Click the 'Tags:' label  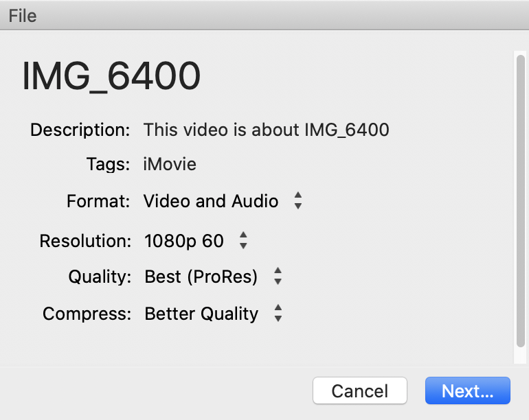click(x=108, y=165)
